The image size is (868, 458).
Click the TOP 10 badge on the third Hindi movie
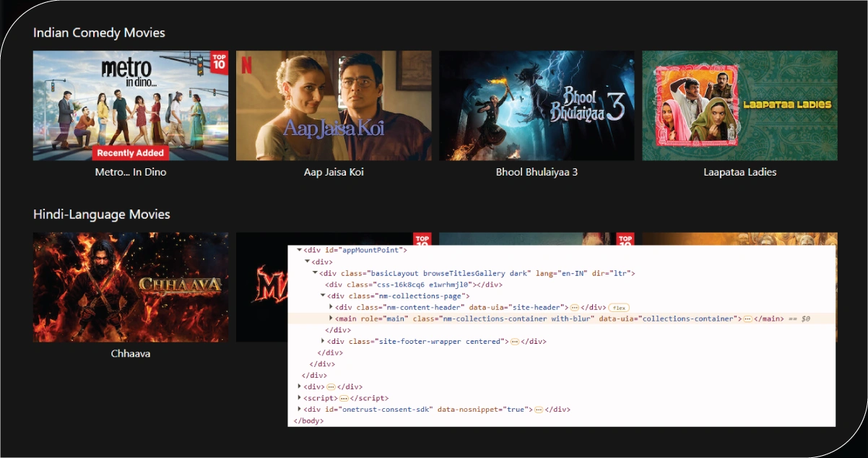click(x=625, y=239)
